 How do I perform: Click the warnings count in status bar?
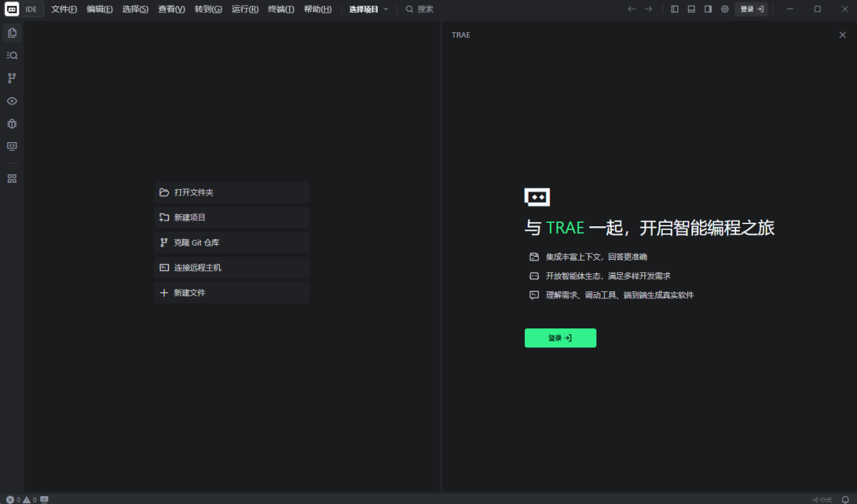point(29,500)
